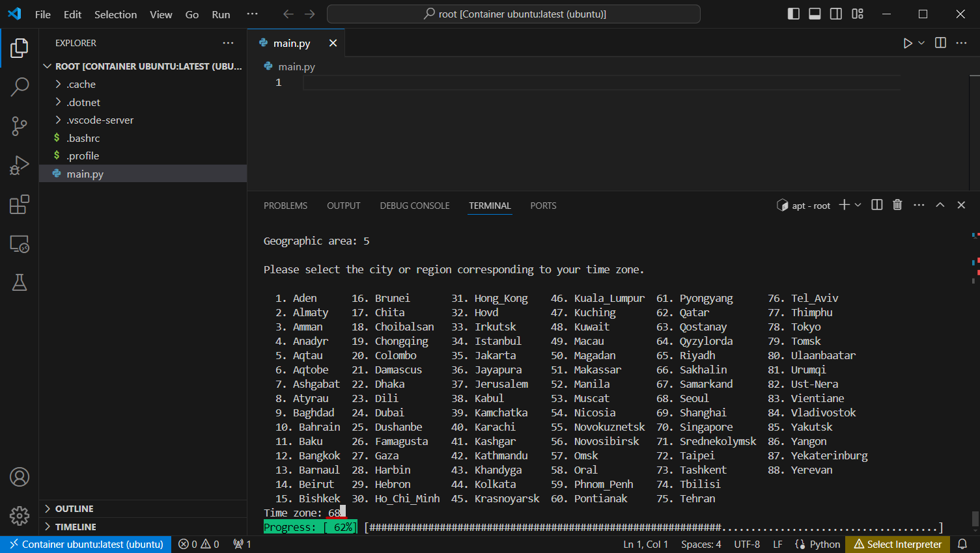Click Ln 1, Col 1 cursor position
The height and width of the screenshot is (553, 980).
[x=645, y=545]
